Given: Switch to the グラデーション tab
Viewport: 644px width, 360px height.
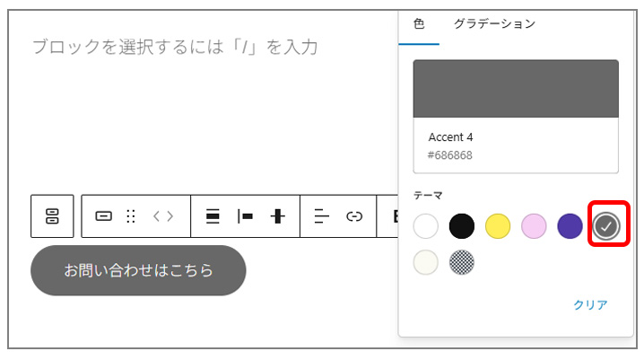Looking at the screenshot, I should (494, 24).
